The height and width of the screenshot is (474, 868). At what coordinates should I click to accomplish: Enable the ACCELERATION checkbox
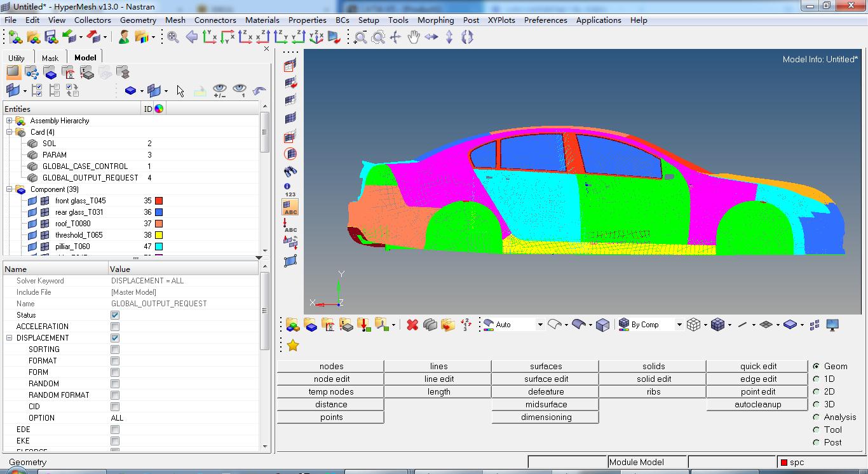click(x=115, y=327)
